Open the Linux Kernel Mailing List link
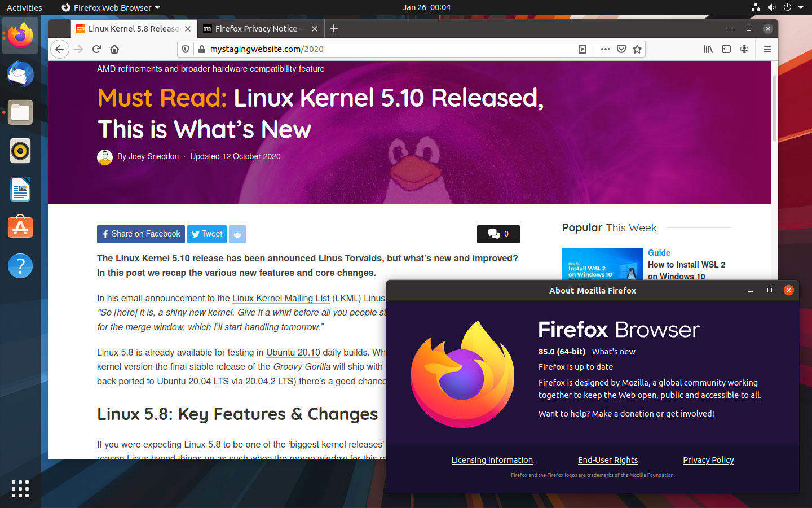Screen dimensions: 812x508 click(x=281, y=298)
